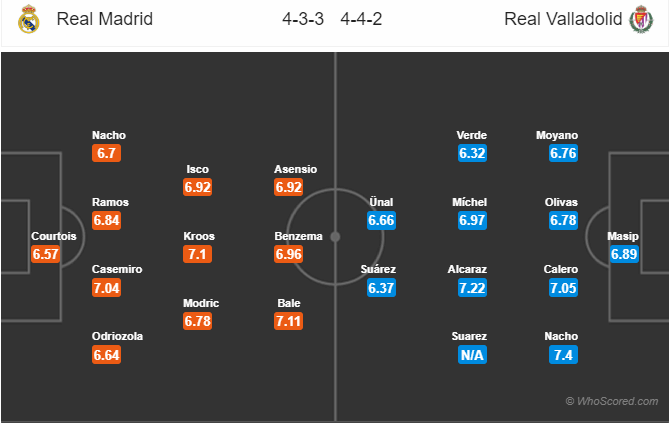
Task: Click player name Míchel
Action: [471, 202]
